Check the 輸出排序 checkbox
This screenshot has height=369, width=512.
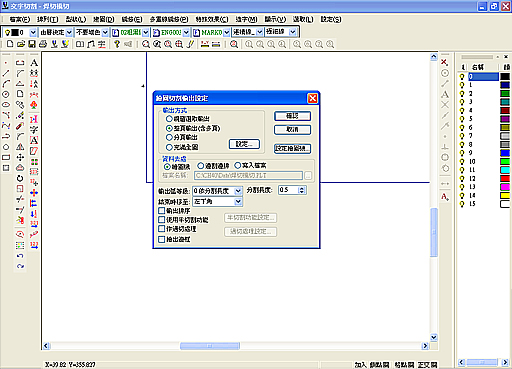point(162,211)
